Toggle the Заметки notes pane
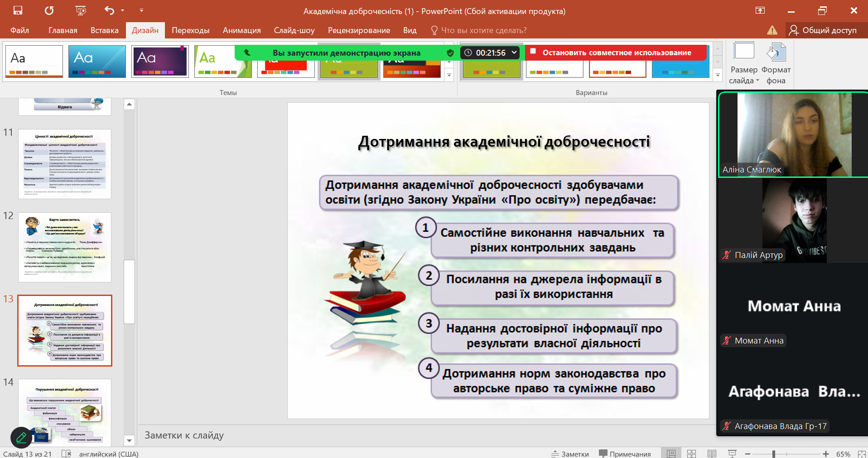Screen dimensions: 868x458 coord(570,453)
